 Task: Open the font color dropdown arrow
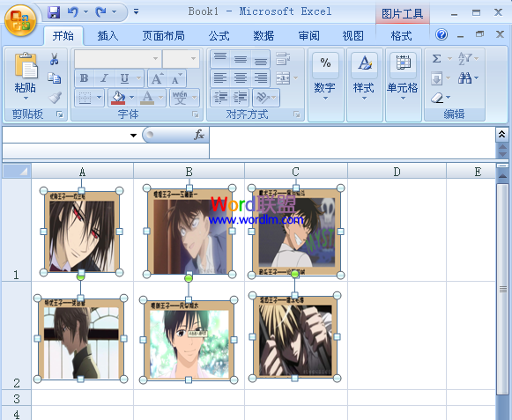[161, 98]
